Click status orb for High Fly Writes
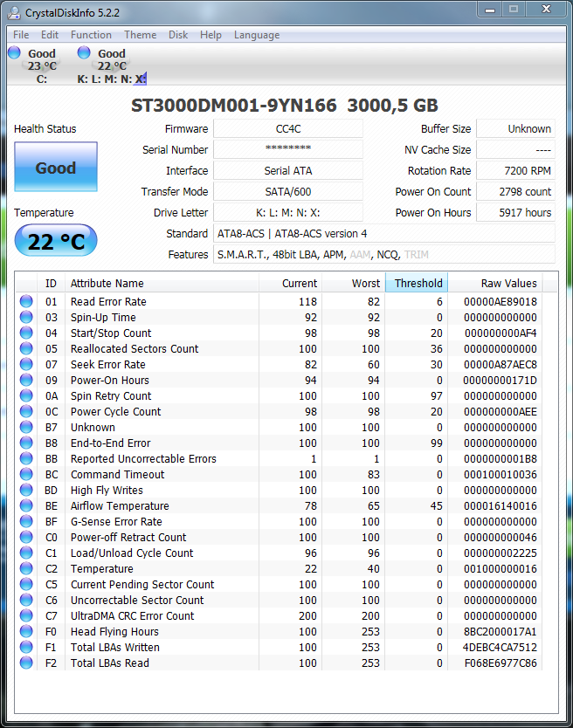Viewport: 573px width, 728px height. 26,490
